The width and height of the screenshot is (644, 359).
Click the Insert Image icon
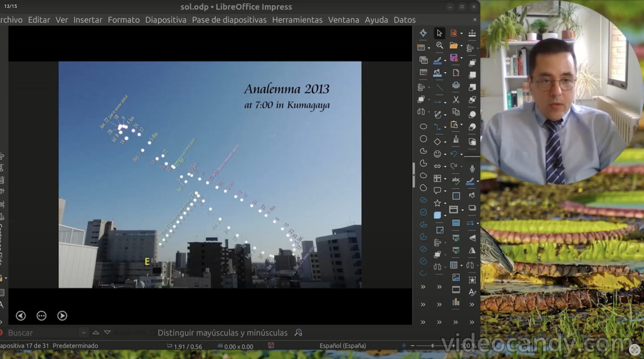tap(456, 277)
